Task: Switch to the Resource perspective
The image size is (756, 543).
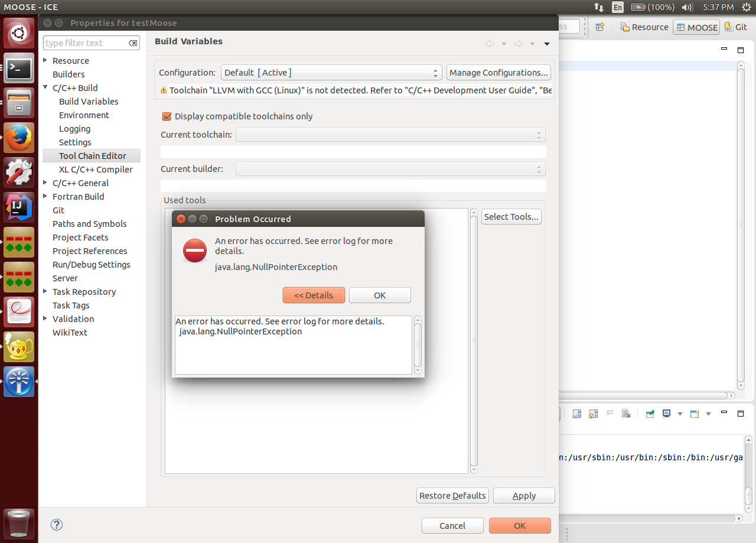Action: 644,27
